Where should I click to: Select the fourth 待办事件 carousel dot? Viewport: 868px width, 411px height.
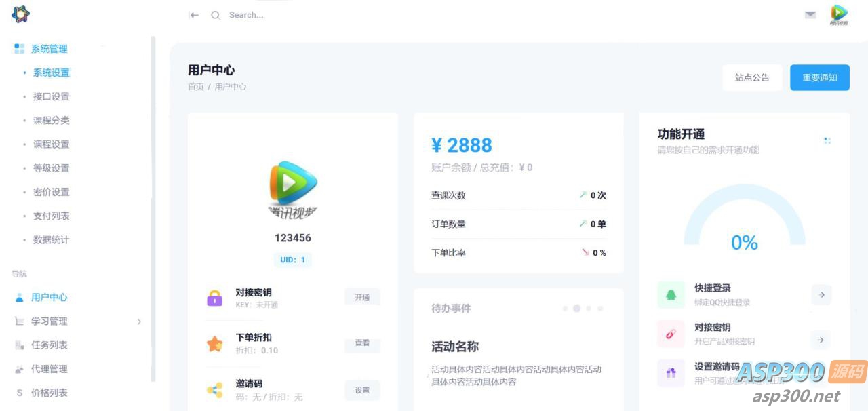click(600, 309)
